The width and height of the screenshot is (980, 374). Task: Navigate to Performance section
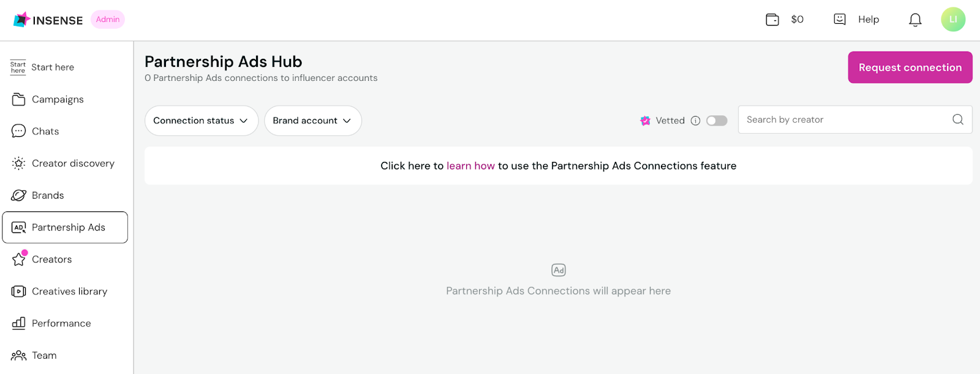click(x=61, y=323)
